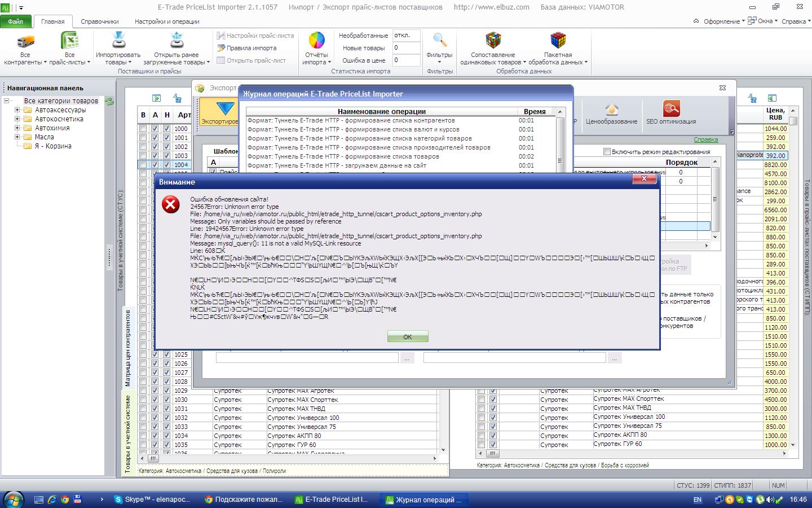The image size is (812, 508).
Task: Open the Справка dropdown in the top bar
Action: (796, 21)
